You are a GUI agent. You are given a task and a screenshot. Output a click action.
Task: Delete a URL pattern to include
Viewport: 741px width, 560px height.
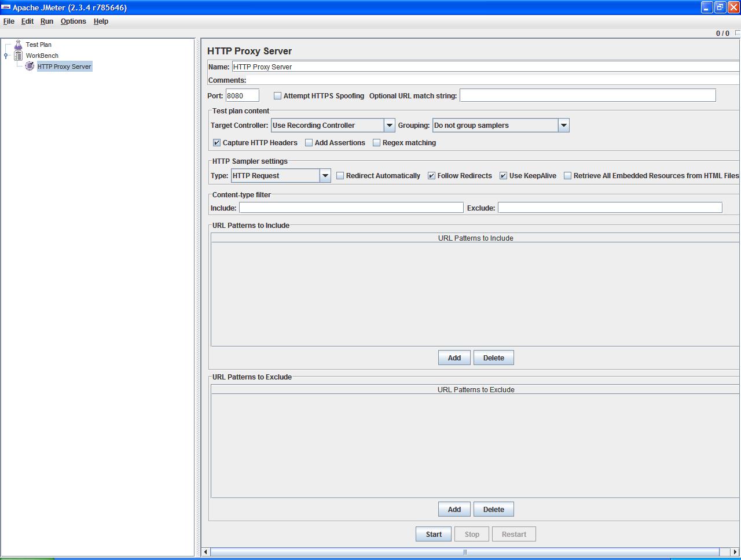pos(494,358)
